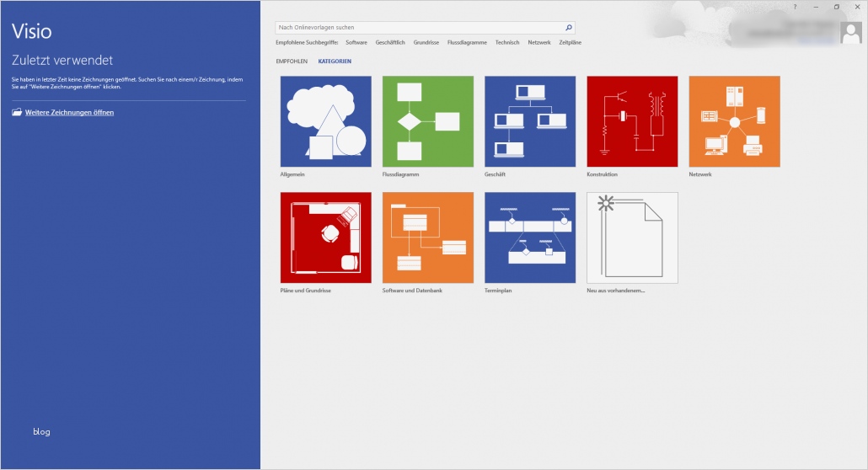Screen dimensions: 868x470
Task: Click the Pläne und Grundrisse caption
Action: [x=306, y=290]
